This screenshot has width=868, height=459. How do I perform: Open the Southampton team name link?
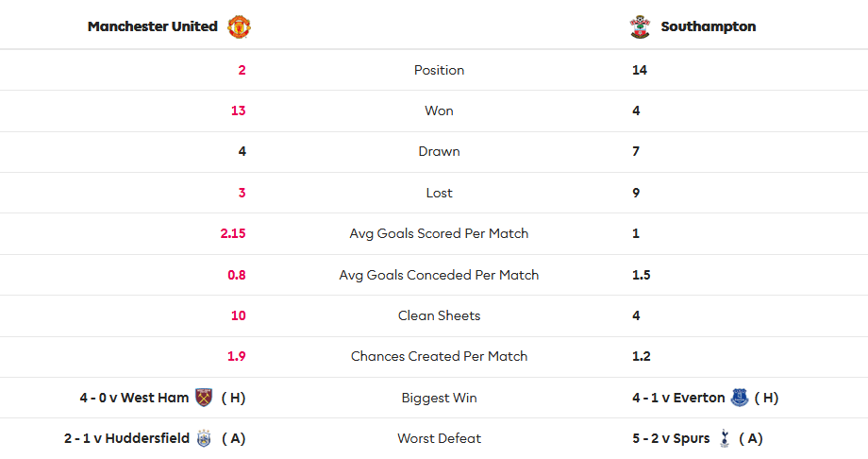708,26
